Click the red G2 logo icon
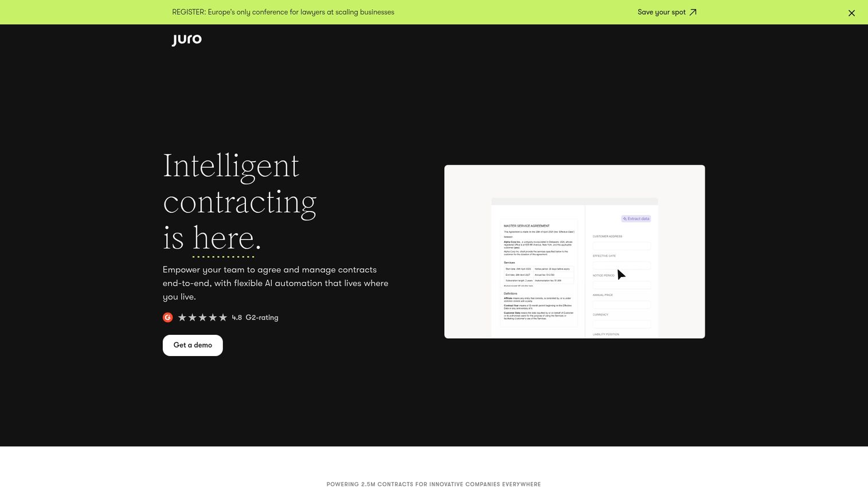The height and width of the screenshot is (488, 868). [x=167, y=317]
